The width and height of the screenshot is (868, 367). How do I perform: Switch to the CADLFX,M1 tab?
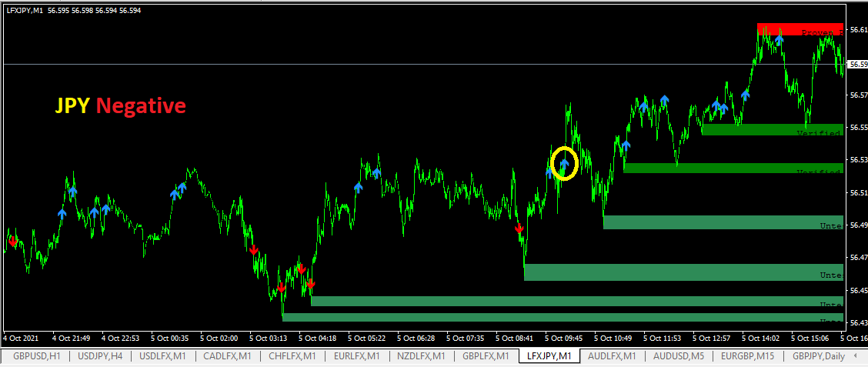tap(228, 356)
